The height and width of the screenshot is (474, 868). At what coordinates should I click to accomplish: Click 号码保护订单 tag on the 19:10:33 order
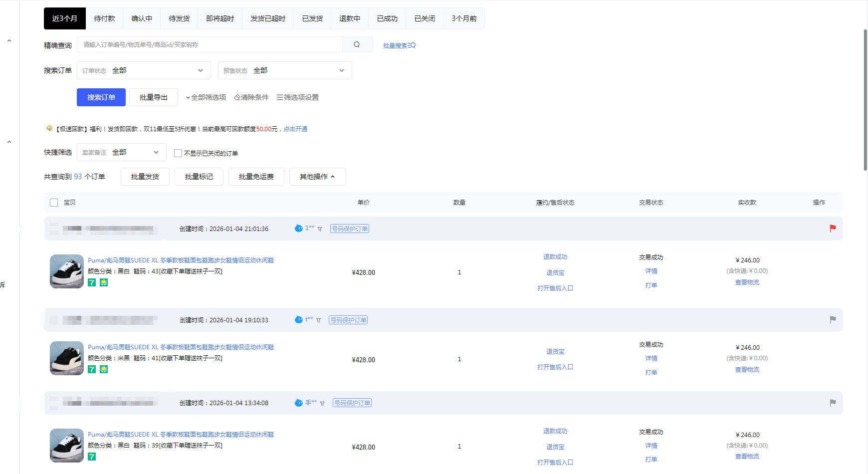tap(348, 320)
